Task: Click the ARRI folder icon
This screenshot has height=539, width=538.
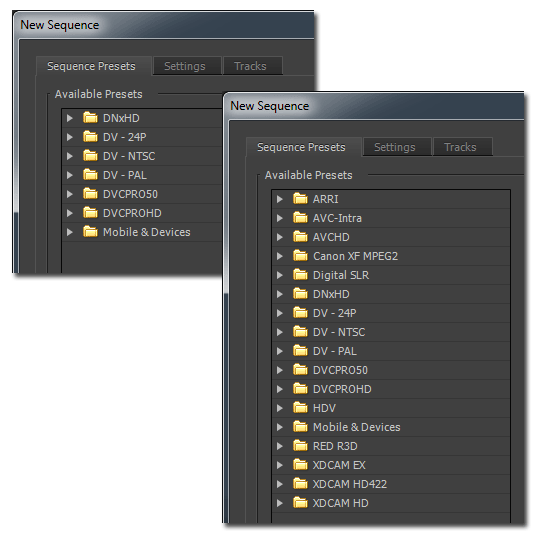Action: [300, 198]
